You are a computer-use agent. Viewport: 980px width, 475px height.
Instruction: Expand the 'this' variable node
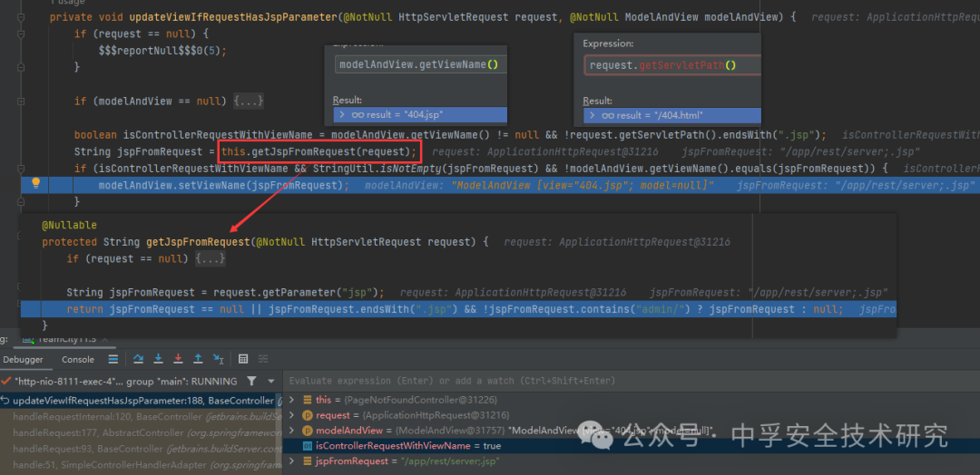pos(293,400)
